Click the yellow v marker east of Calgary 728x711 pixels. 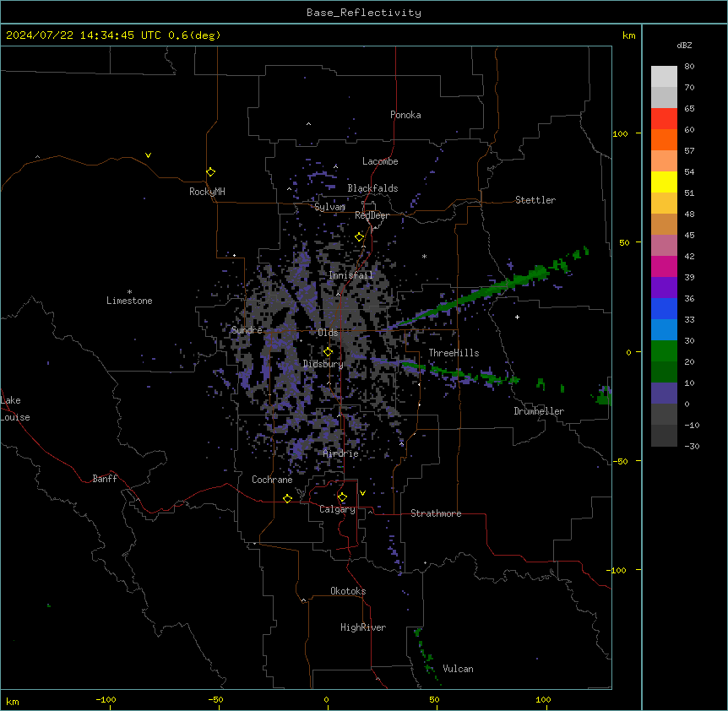[x=362, y=493]
